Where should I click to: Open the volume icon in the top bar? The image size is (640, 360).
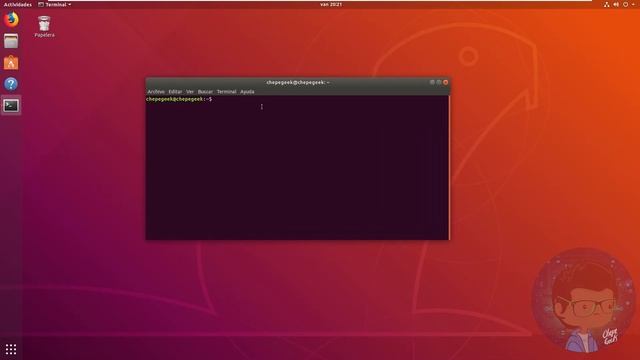pos(616,4)
